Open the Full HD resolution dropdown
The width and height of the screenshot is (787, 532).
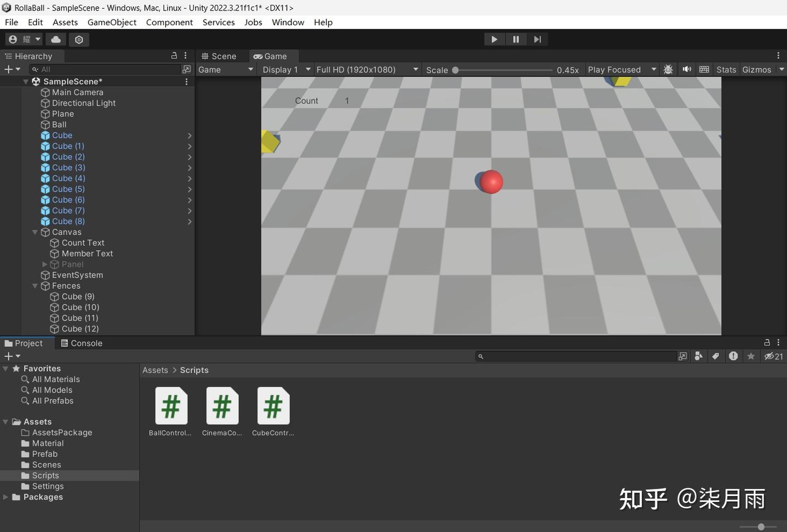click(x=366, y=69)
